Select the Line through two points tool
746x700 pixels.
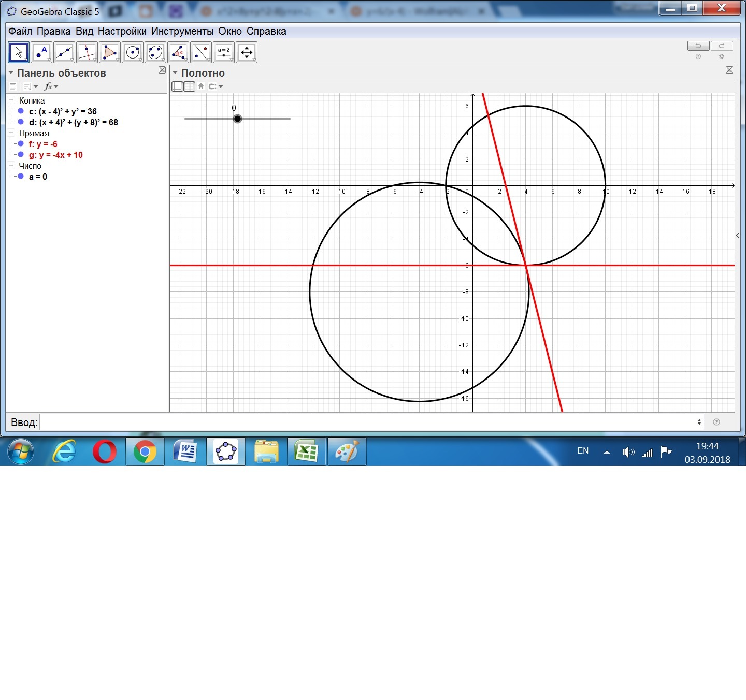coord(64,52)
